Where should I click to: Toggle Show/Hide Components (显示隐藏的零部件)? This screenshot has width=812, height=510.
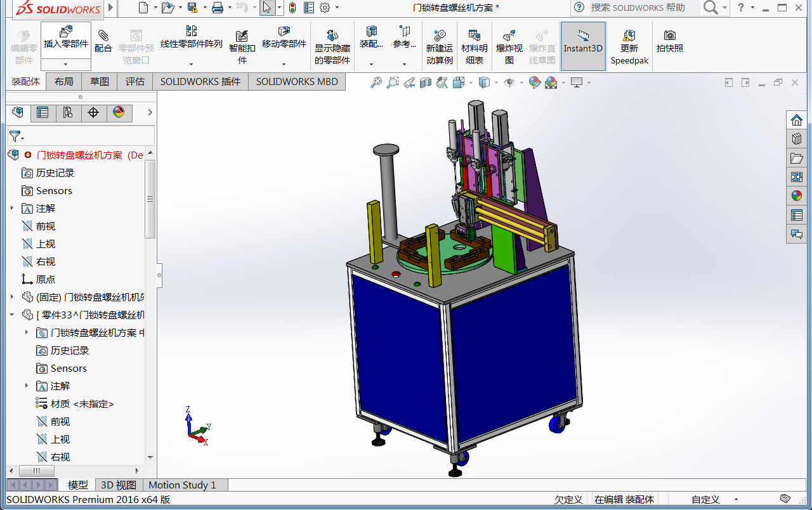[x=332, y=37]
